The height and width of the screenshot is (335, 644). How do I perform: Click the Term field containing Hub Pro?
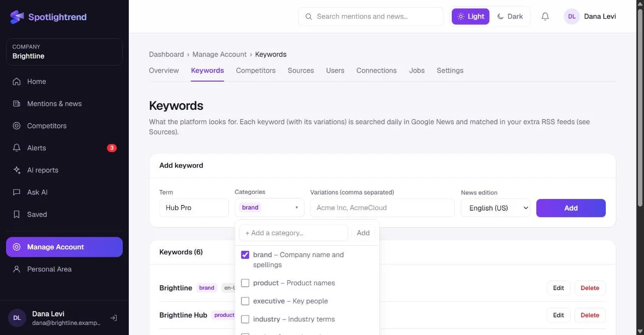[x=194, y=208]
